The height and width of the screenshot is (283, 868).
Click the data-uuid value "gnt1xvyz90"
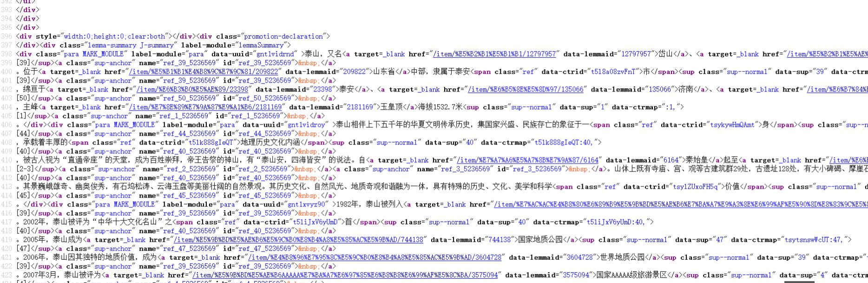308,204
